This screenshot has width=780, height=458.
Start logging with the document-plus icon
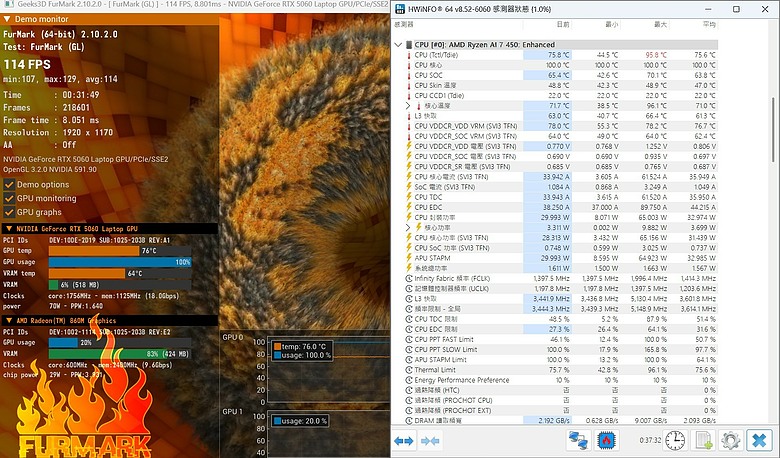point(703,441)
